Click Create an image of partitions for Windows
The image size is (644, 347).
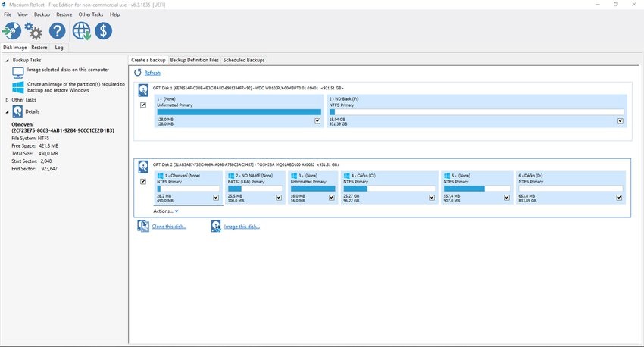pos(76,87)
